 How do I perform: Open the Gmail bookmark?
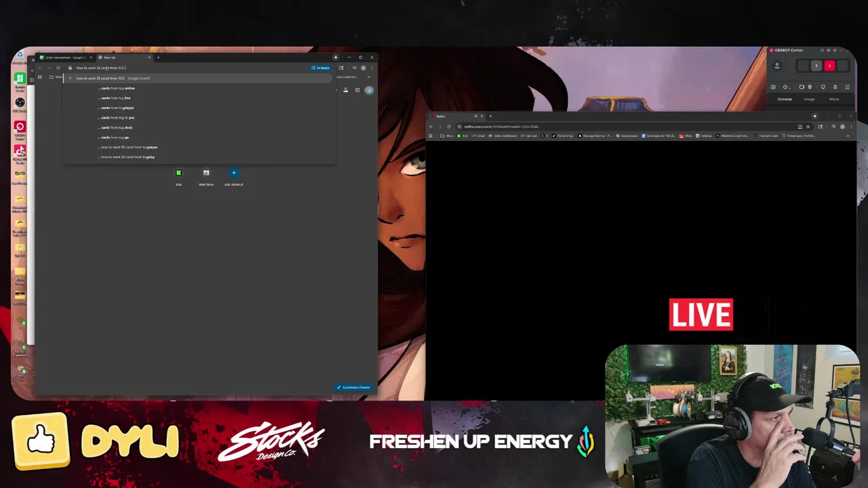[x=477, y=136]
